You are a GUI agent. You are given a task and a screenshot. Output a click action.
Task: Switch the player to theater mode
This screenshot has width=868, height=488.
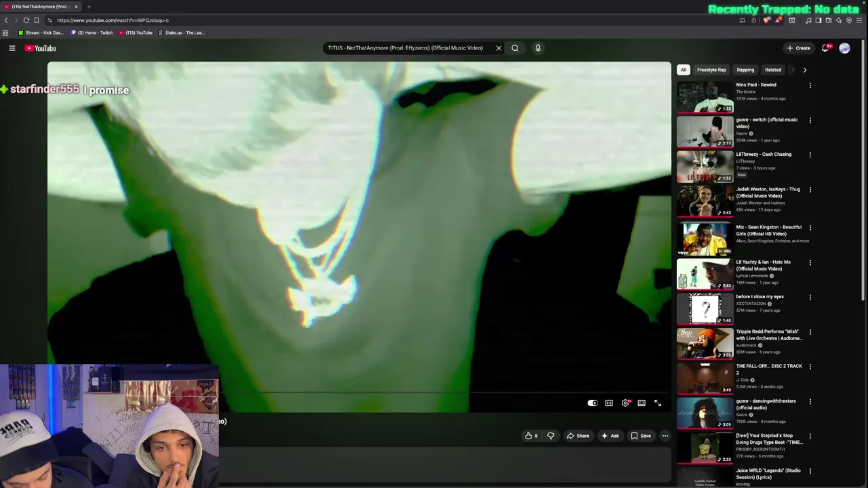(x=642, y=403)
